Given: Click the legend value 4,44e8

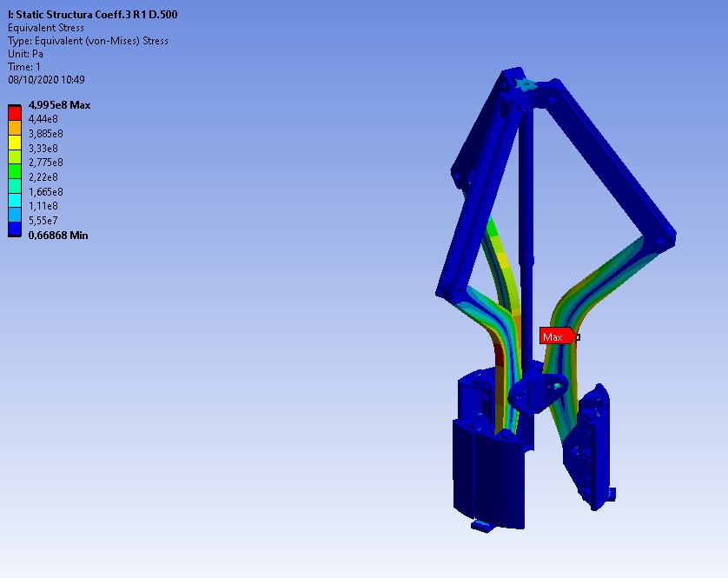Looking at the screenshot, I should [43, 119].
